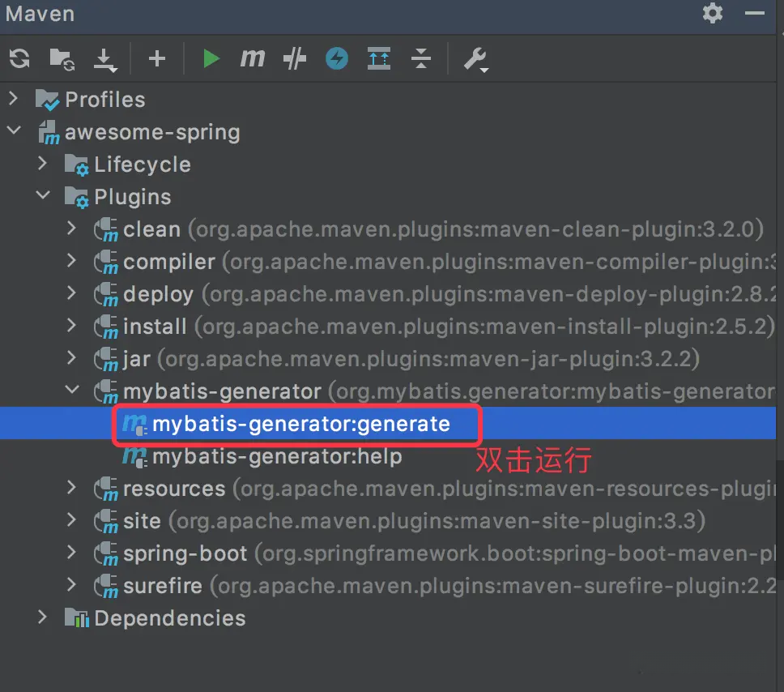Viewport: 784px width, 692px height.
Task: Collapse the awesome-spring project node
Action: click(x=14, y=130)
